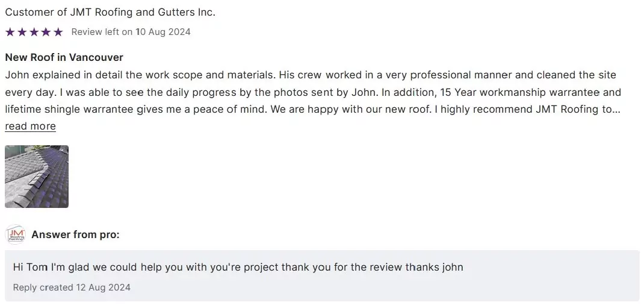Open the roof shingles photo thumbnail
The image size is (644, 308).
click(37, 177)
